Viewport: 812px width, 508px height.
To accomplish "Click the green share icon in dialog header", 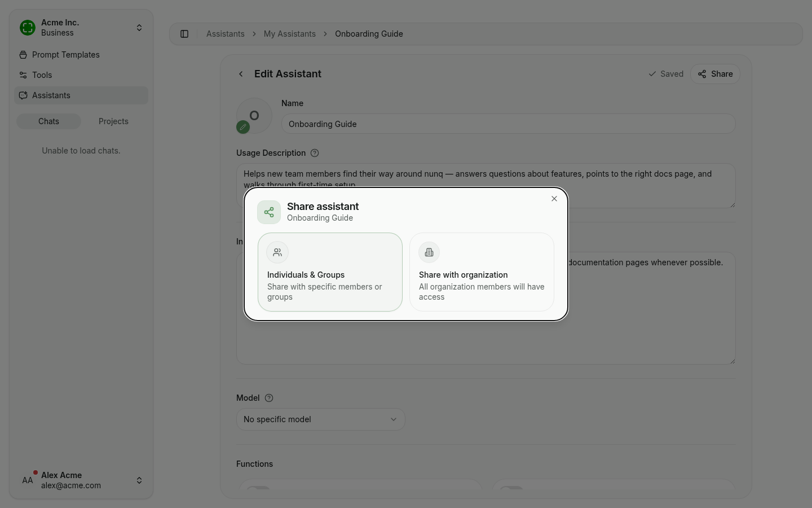I will pyautogui.click(x=269, y=212).
